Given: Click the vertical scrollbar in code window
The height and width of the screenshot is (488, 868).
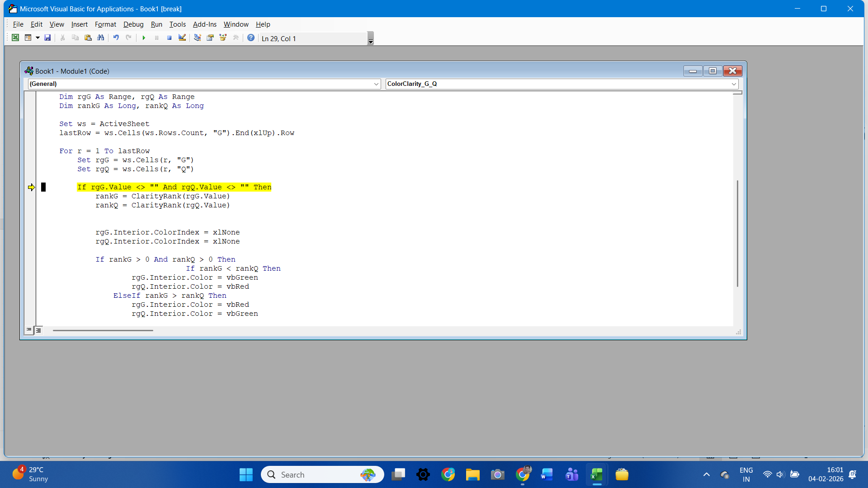Looking at the screenshot, I should click(x=737, y=233).
